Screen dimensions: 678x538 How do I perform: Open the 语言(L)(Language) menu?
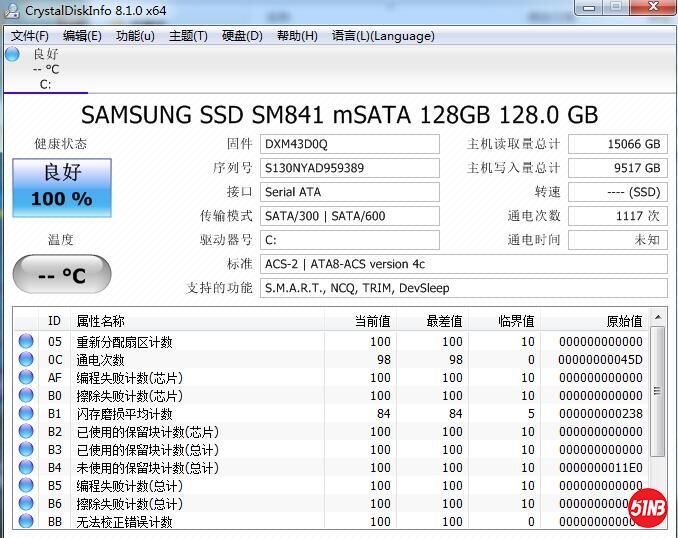(383, 36)
